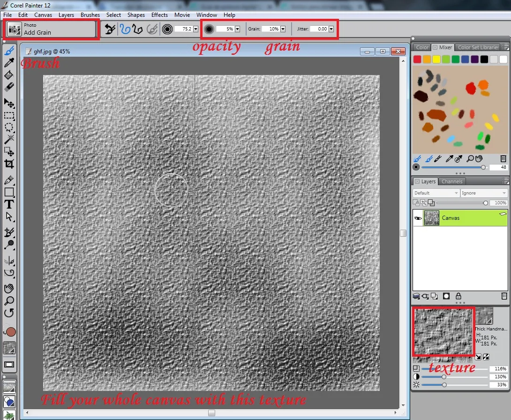Select the Text tool
This screenshot has width=511, height=420.
[9, 205]
